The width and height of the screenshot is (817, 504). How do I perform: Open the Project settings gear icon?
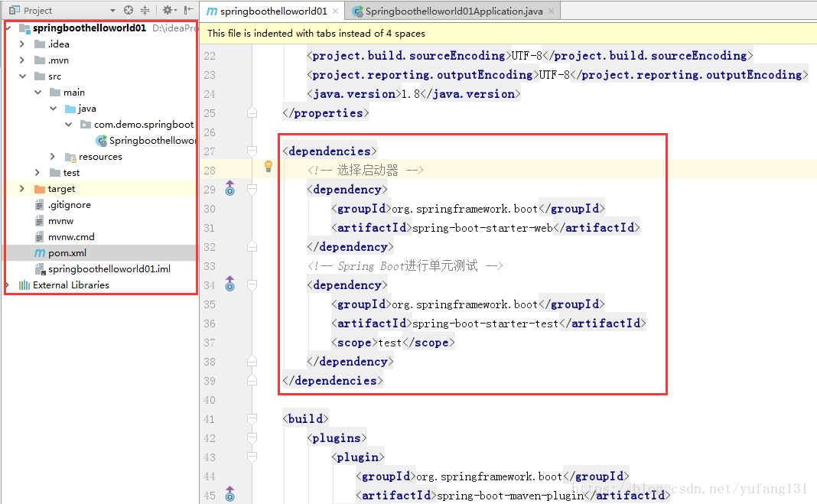click(168, 10)
